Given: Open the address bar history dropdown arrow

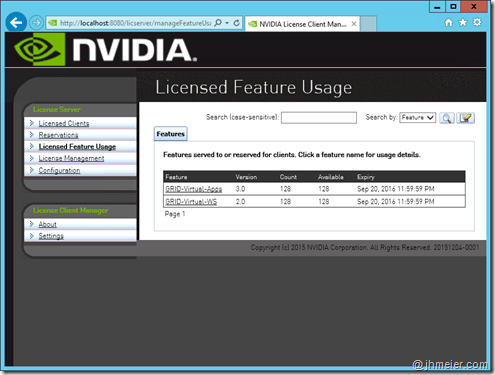Looking at the screenshot, I should click(227, 23).
